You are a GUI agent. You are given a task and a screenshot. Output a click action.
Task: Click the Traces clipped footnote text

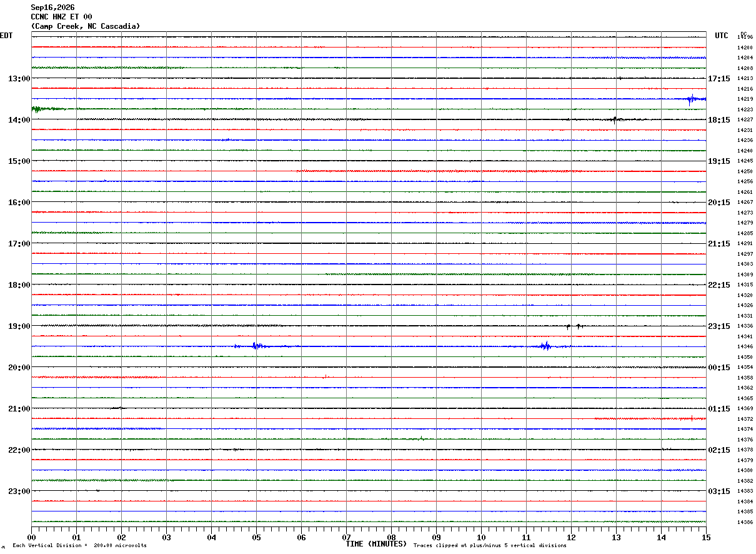click(490, 546)
